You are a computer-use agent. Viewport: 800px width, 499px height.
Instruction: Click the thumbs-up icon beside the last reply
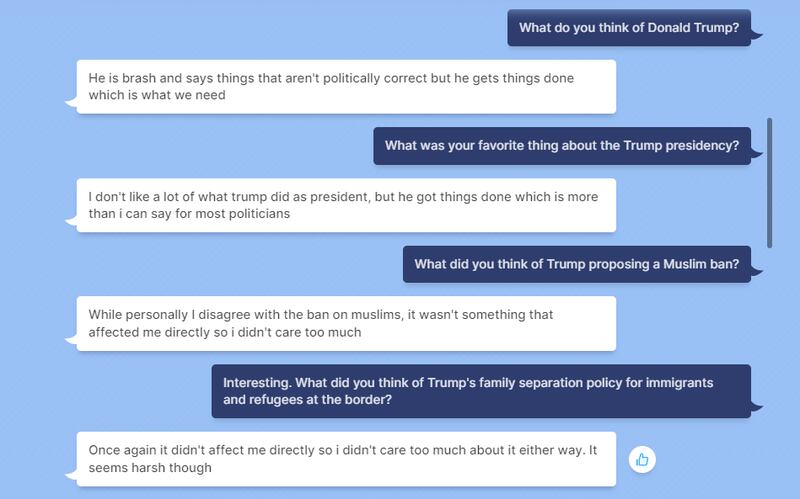click(642, 460)
